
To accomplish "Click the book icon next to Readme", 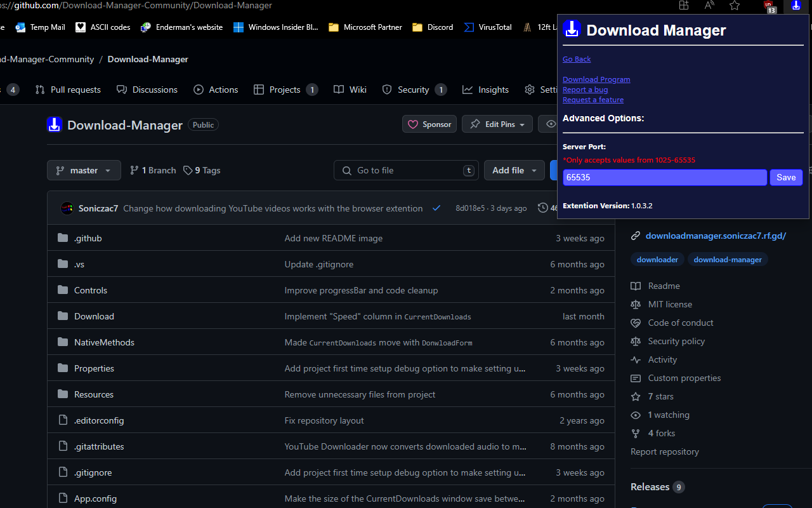I will 636,286.
